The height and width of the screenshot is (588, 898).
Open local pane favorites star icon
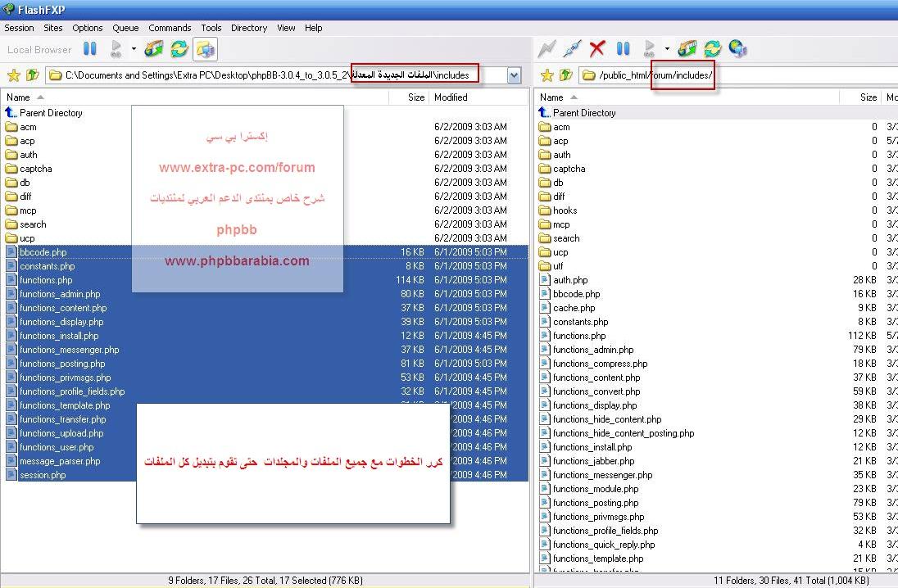point(14,75)
